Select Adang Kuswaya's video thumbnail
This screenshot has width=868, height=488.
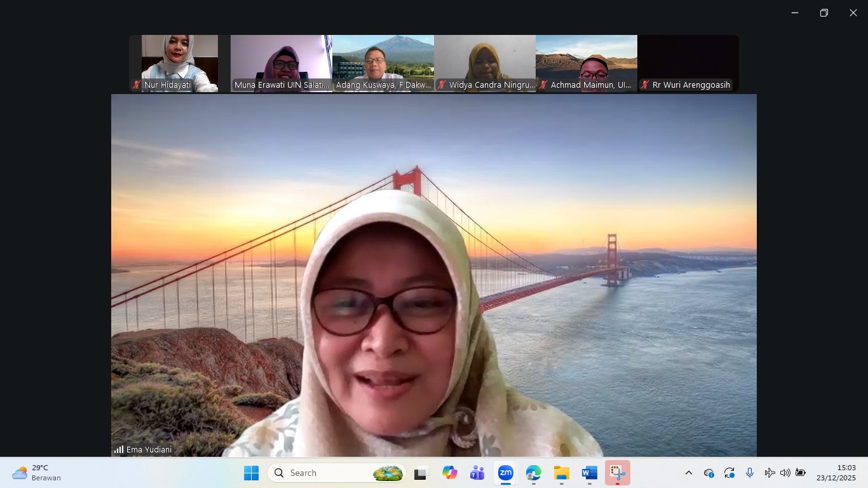point(383,62)
